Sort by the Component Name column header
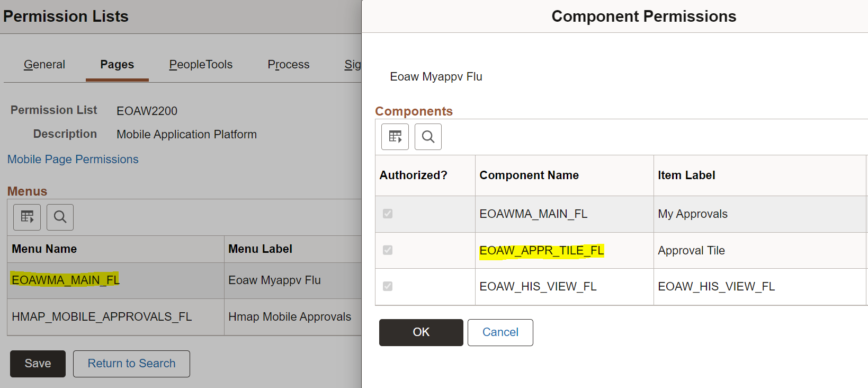The height and width of the screenshot is (388, 868). coord(529,175)
